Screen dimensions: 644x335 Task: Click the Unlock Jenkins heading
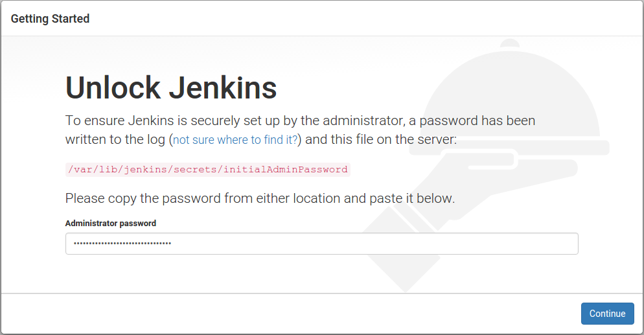tap(171, 87)
